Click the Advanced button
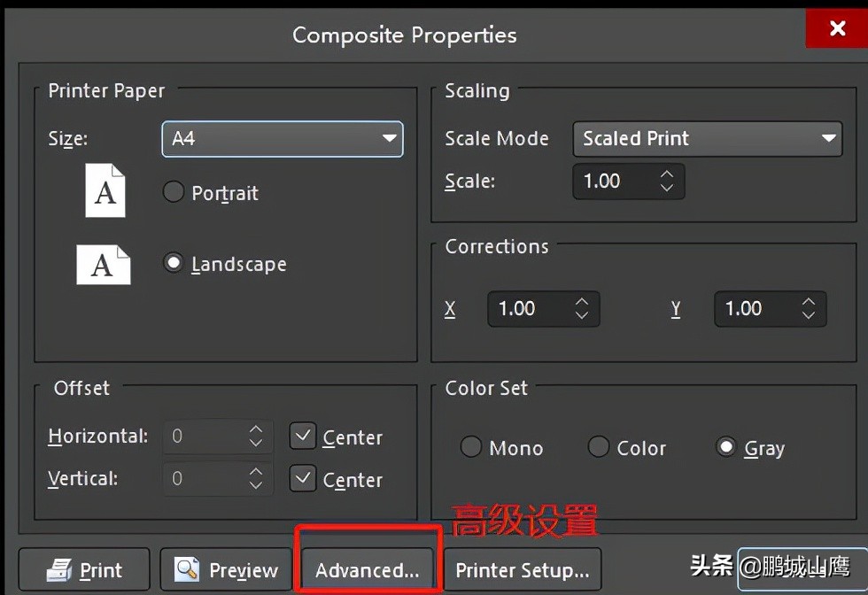The height and width of the screenshot is (595, 868). pos(368,569)
